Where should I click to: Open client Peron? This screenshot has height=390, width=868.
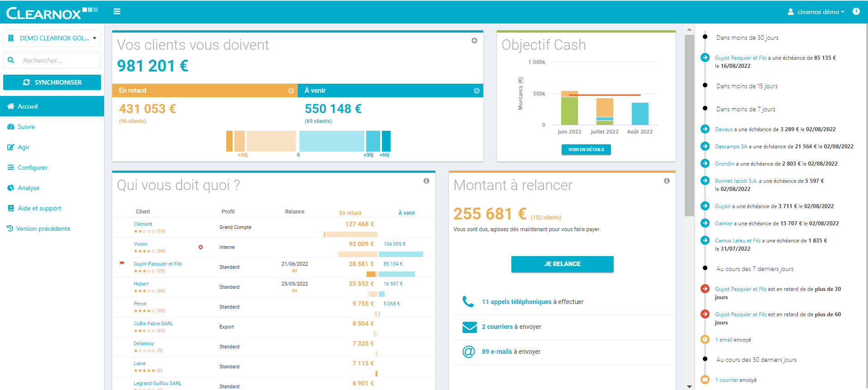(x=140, y=304)
